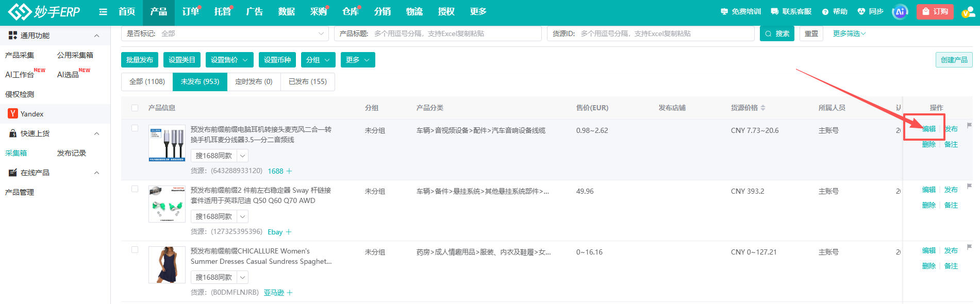Open the 是否标记 dropdown
Image resolution: width=980 pixels, height=304 pixels.
[225, 33]
